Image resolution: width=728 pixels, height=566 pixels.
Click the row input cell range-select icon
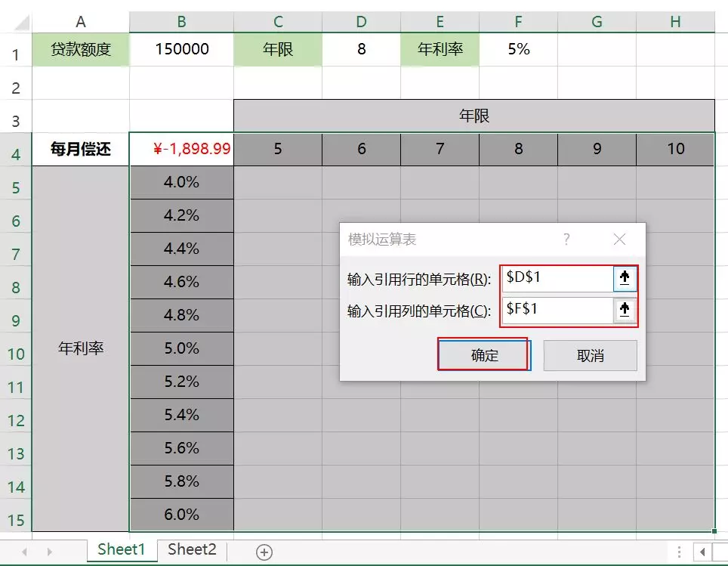[x=625, y=278]
